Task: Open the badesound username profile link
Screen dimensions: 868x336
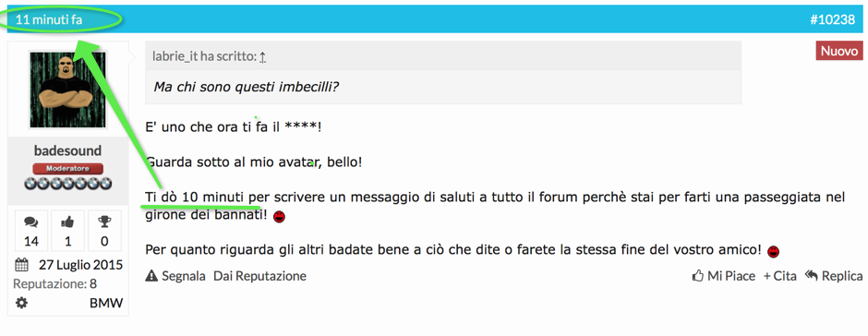Action: click(67, 151)
